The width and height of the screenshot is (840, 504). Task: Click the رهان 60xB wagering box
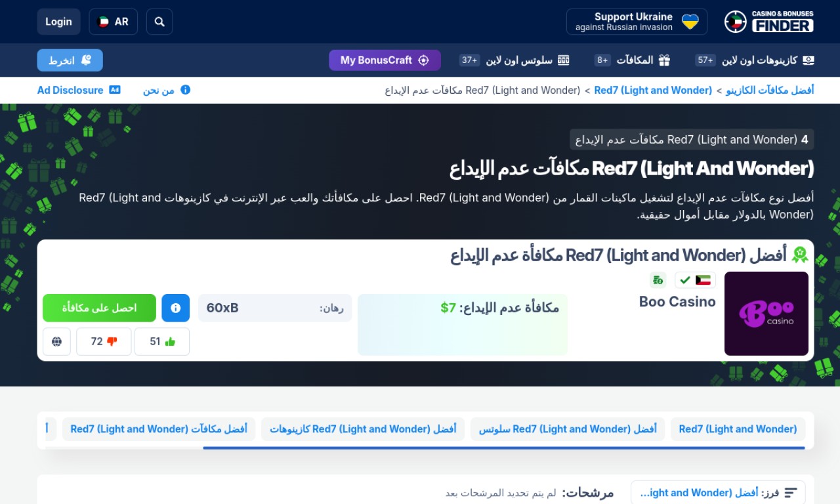275,308
